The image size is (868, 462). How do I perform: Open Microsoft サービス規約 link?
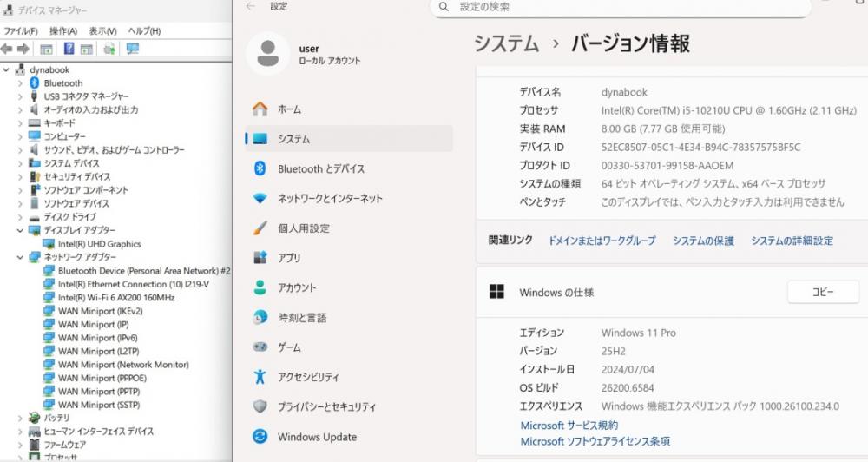pos(569,425)
